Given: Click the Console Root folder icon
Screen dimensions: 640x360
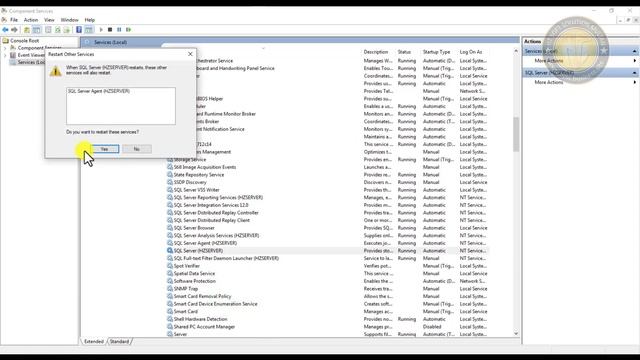Looking at the screenshot, I should coord(6,40).
